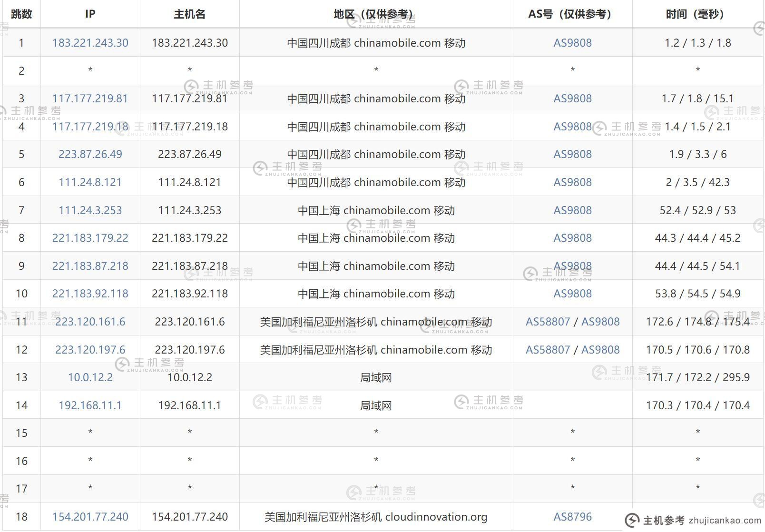The image size is (765, 532).
Task: Open IP link 221.183.92.118
Action: [x=90, y=294]
